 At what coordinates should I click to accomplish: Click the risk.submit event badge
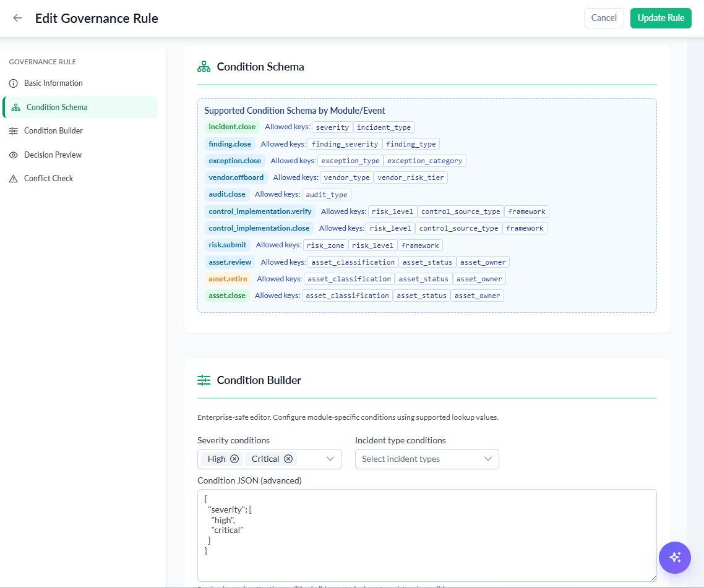[x=227, y=245]
